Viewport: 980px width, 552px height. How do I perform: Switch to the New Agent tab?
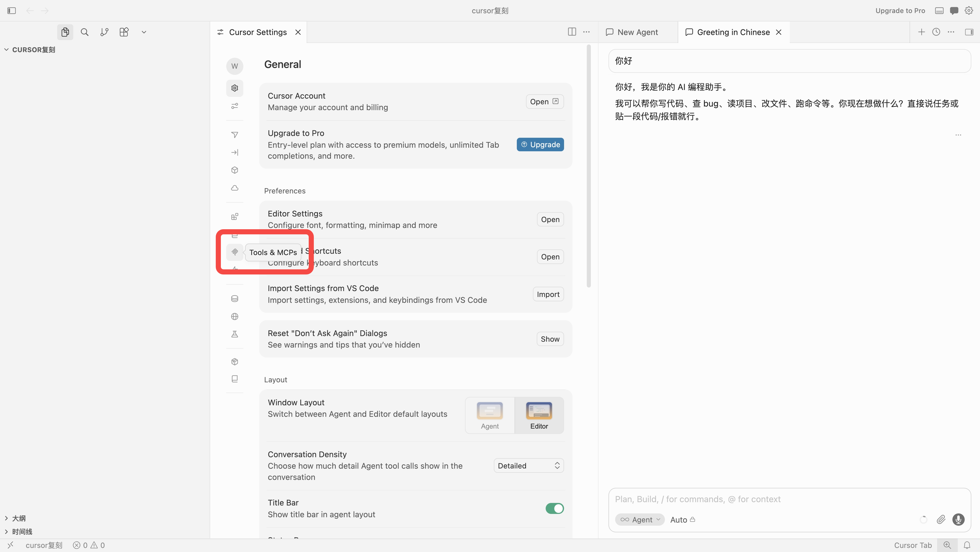[638, 32]
